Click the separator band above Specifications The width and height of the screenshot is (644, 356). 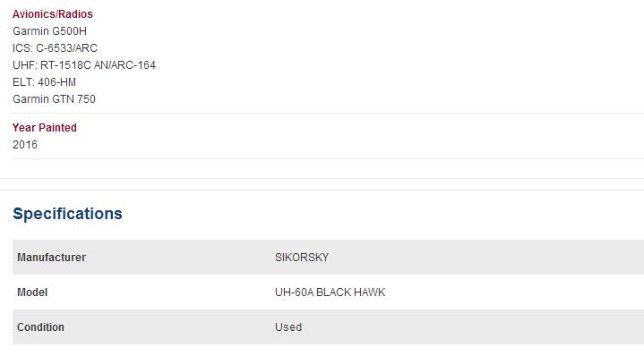pos(322,184)
